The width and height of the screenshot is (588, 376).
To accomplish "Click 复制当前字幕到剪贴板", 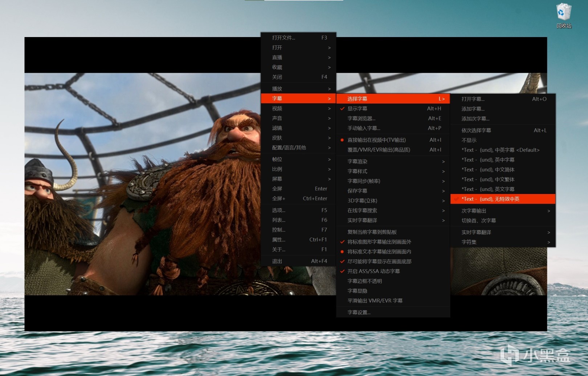I will coord(393,232).
